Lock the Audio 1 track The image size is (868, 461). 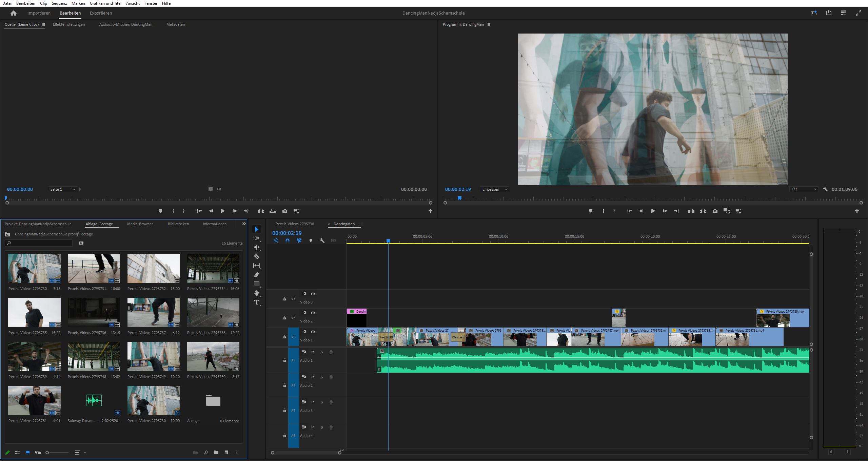(x=284, y=360)
